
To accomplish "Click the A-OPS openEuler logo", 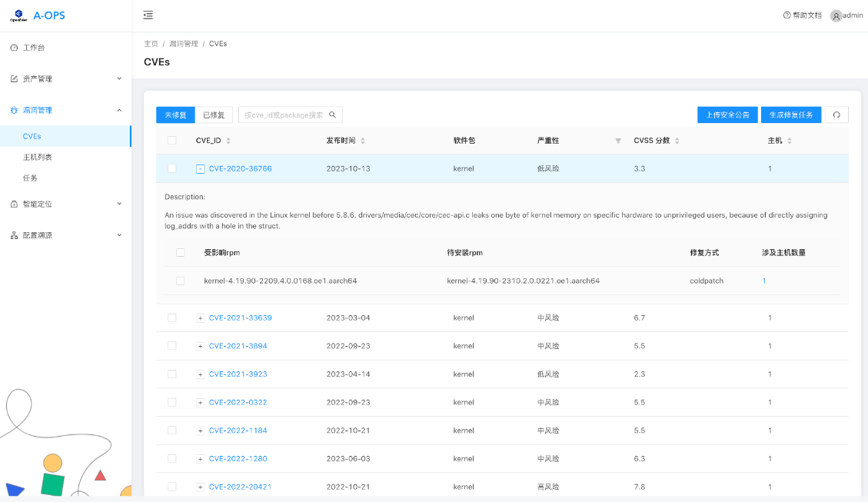I will (18, 15).
